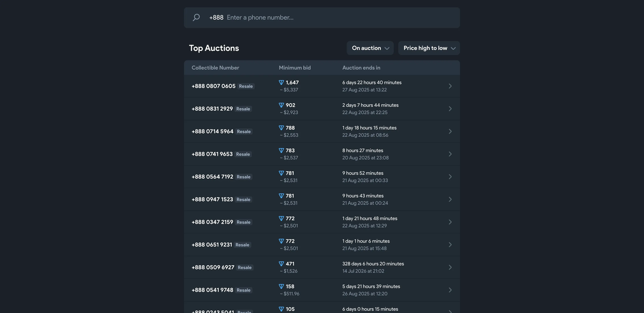Select the Resale tag on +888 0651 9231
This screenshot has width=644, height=313.
click(x=243, y=245)
